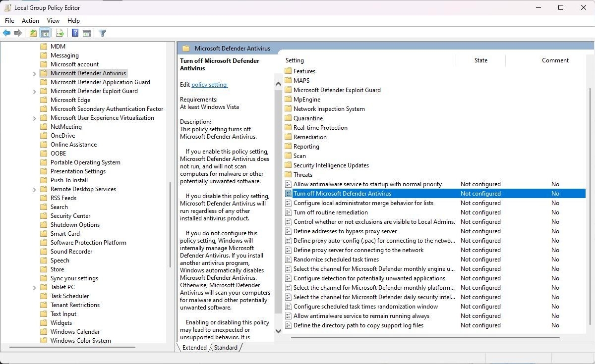The image size is (595, 364).
Task: Select the MAPS folder in settings list
Action: tap(301, 81)
